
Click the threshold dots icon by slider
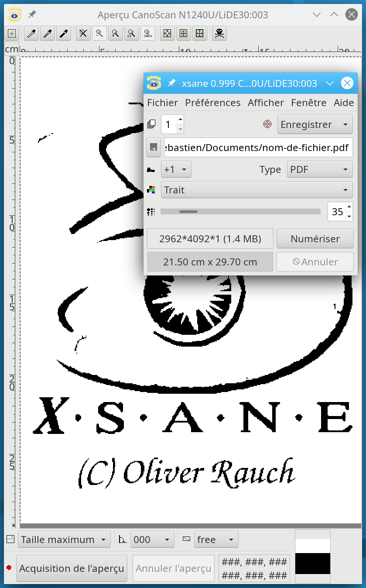(151, 212)
